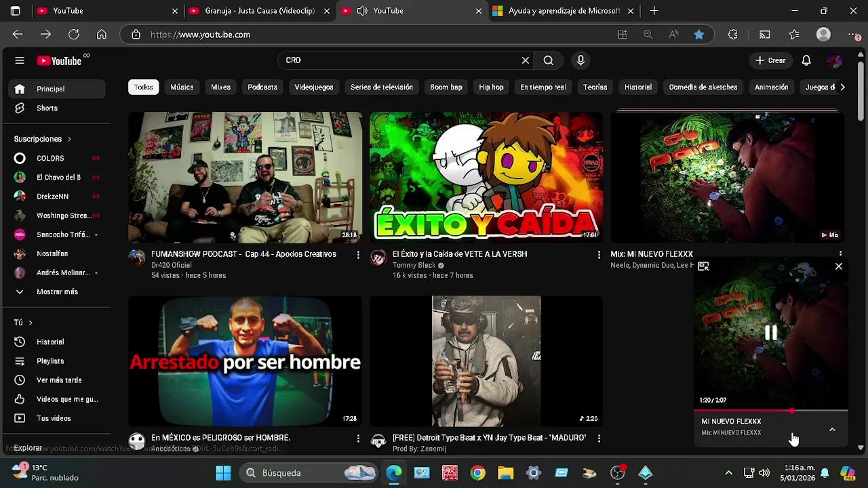Open the ÉXITO Y CAÍDA video thumbnail
Image resolution: width=868 pixels, height=488 pixels.
486,177
